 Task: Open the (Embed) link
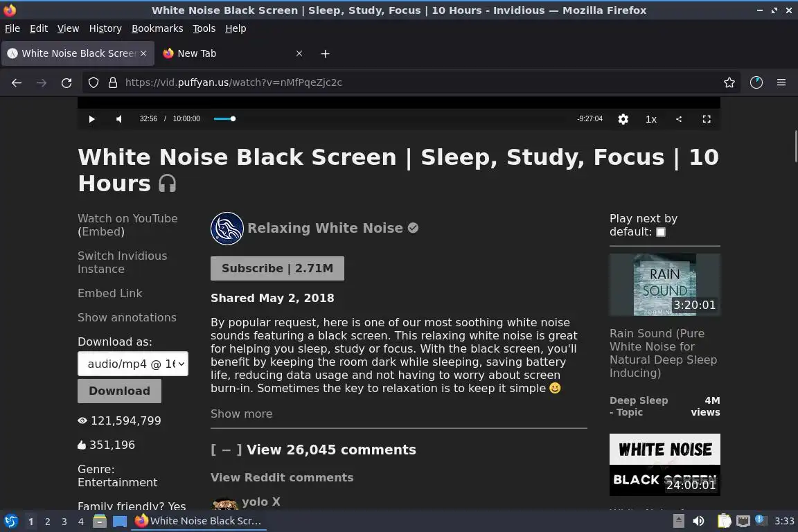click(101, 231)
